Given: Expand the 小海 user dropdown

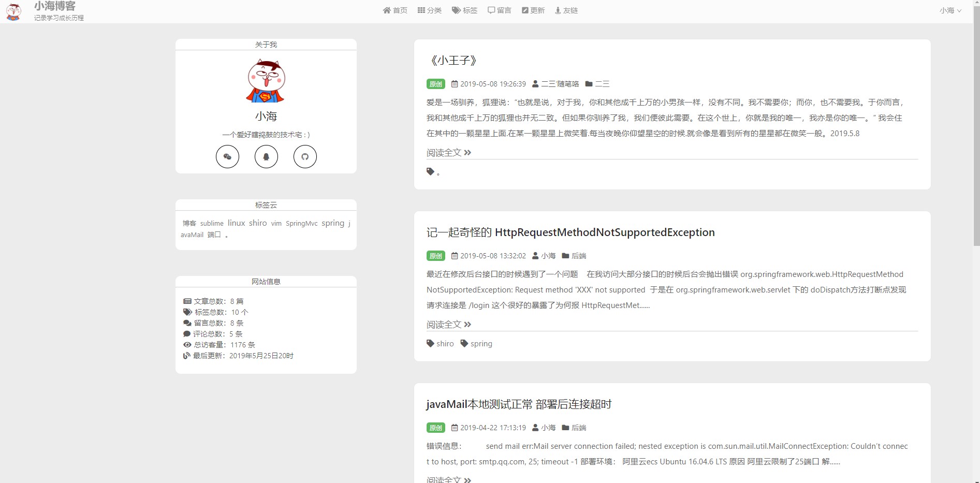Looking at the screenshot, I should tap(950, 10).
